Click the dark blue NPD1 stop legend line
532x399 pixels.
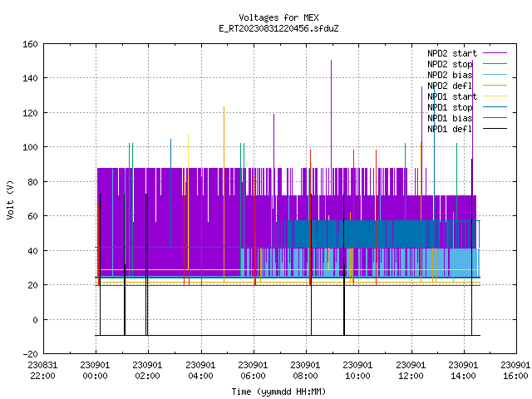[x=495, y=107]
